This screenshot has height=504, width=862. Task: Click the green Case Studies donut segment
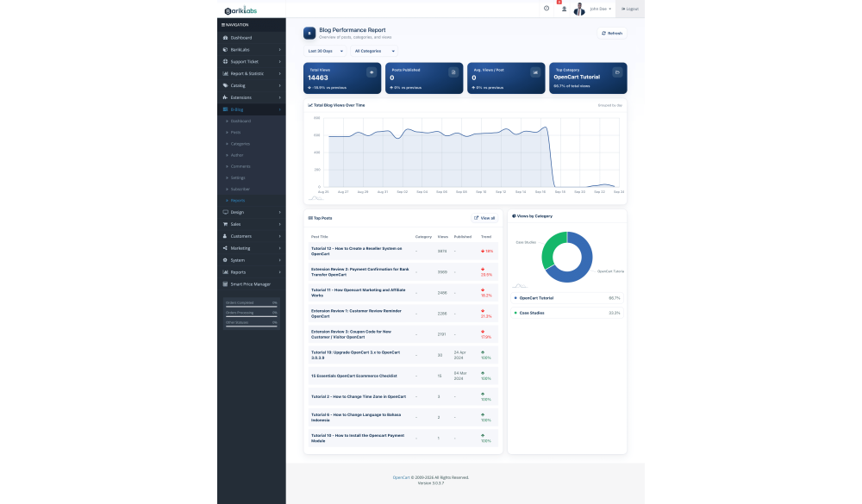551,248
